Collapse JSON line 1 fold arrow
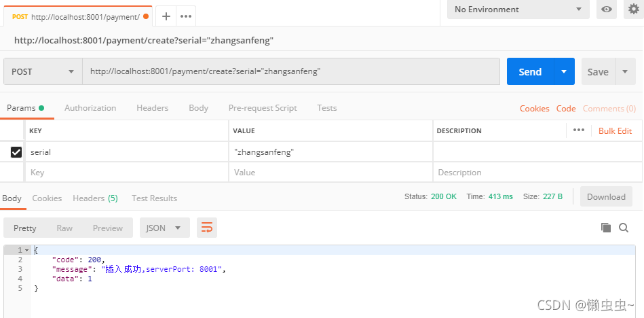This screenshot has height=318, width=644. coord(27,250)
